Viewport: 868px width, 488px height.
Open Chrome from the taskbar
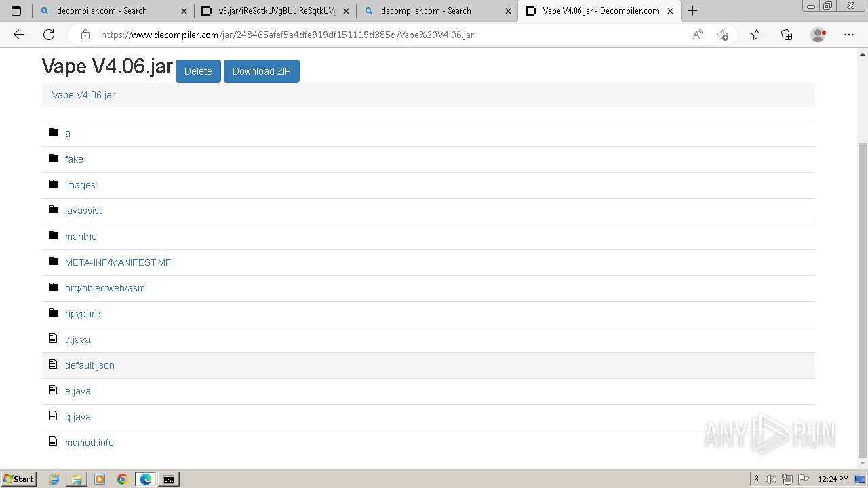pos(122,479)
